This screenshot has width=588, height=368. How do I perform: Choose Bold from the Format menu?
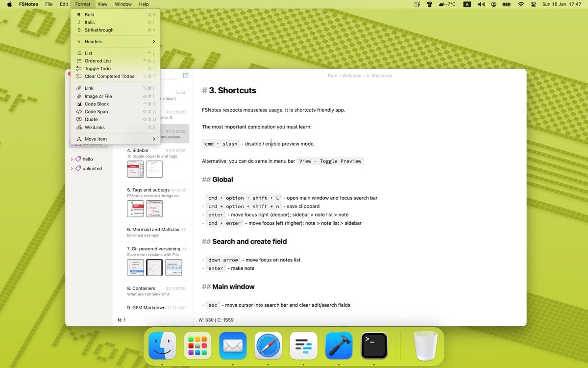(x=115, y=15)
